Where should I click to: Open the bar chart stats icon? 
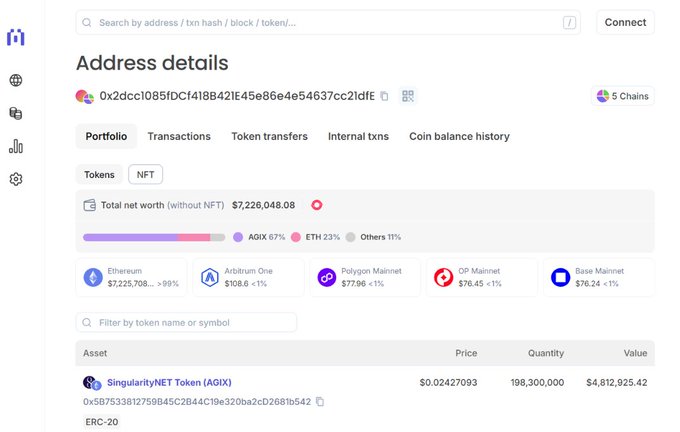pyautogui.click(x=16, y=146)
